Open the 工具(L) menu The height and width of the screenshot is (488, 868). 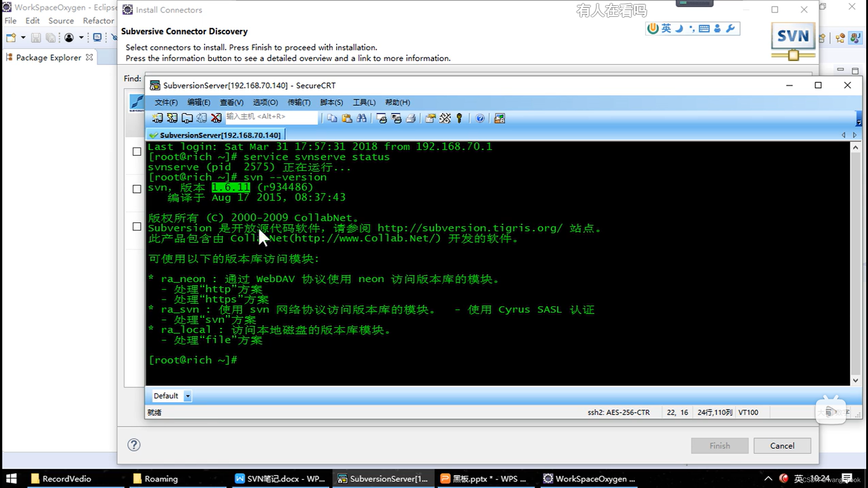point(364,103)
